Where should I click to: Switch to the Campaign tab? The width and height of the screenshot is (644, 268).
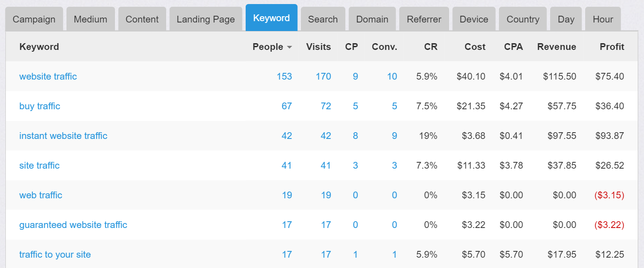point(34,19)
